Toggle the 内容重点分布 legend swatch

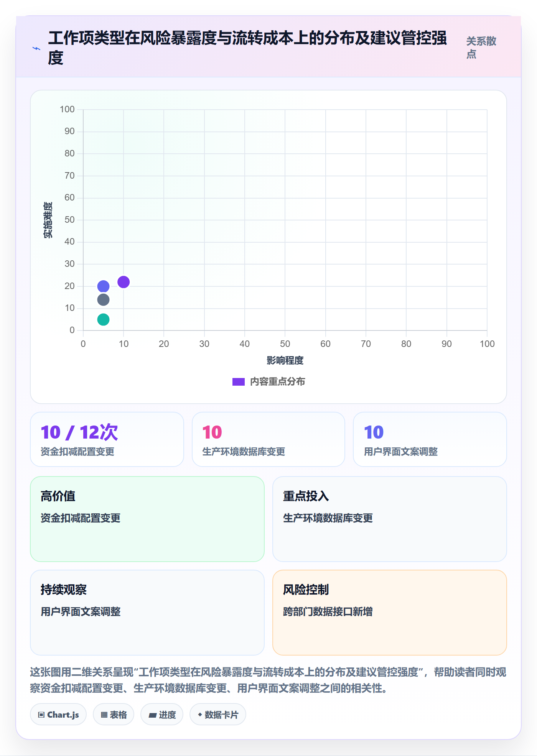coord(239,382)
